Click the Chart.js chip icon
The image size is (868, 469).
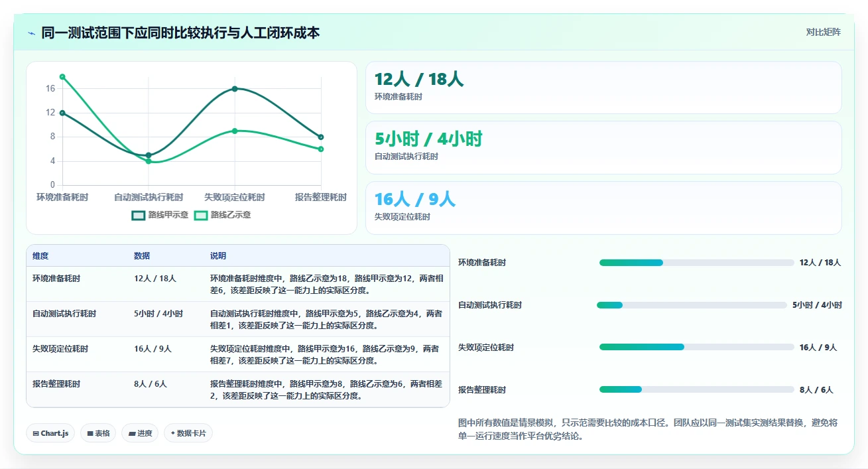tap(35, 434)
